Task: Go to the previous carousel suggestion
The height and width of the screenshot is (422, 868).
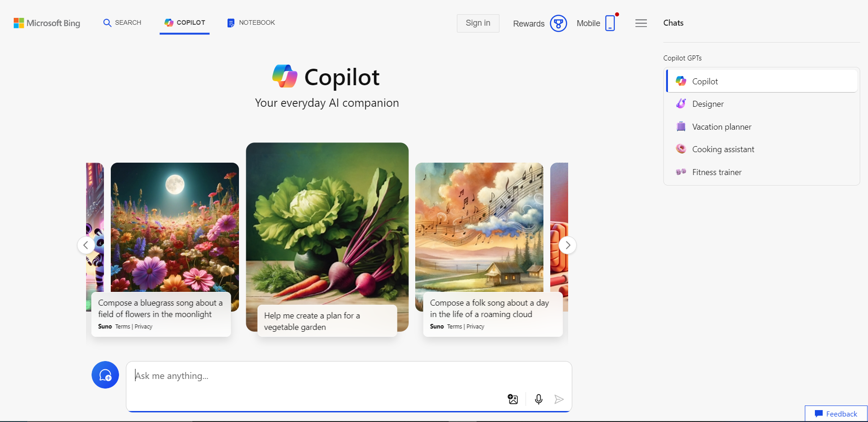Action: (86, 245)
